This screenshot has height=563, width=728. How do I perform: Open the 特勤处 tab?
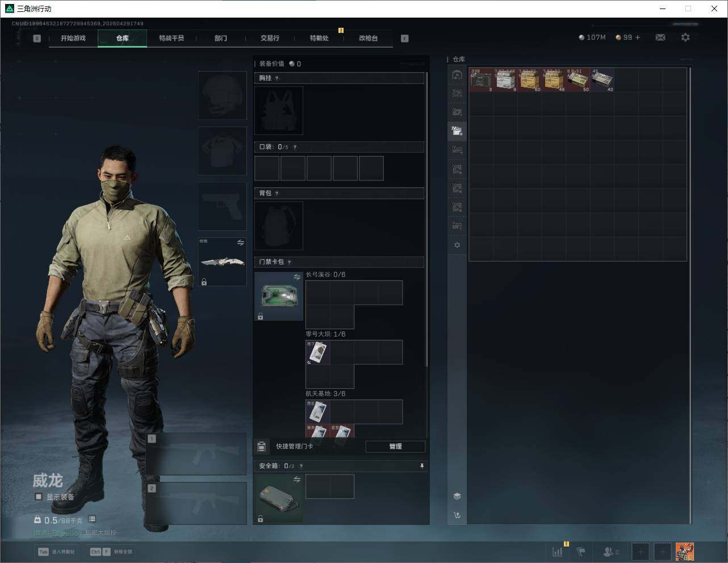point(319,38)
